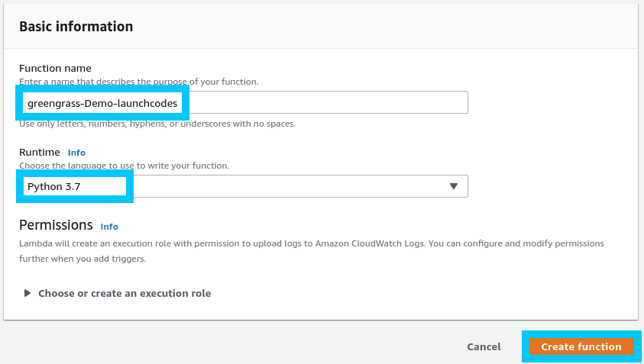
Task: Click the "Use only letters, numbers" hint text
Action: pos(157,124)
